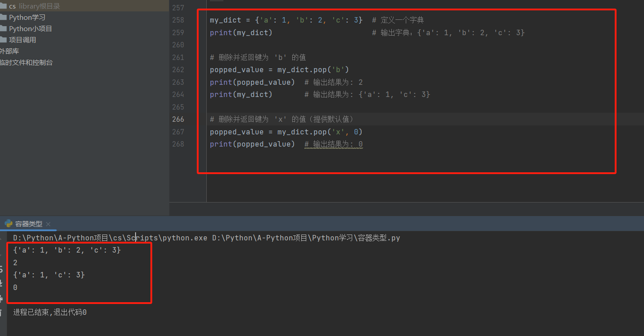Screen dimensions: 644x336
Task: Click the Python icon on the 容器类型 run tab
Action: [x=9, y=223]
